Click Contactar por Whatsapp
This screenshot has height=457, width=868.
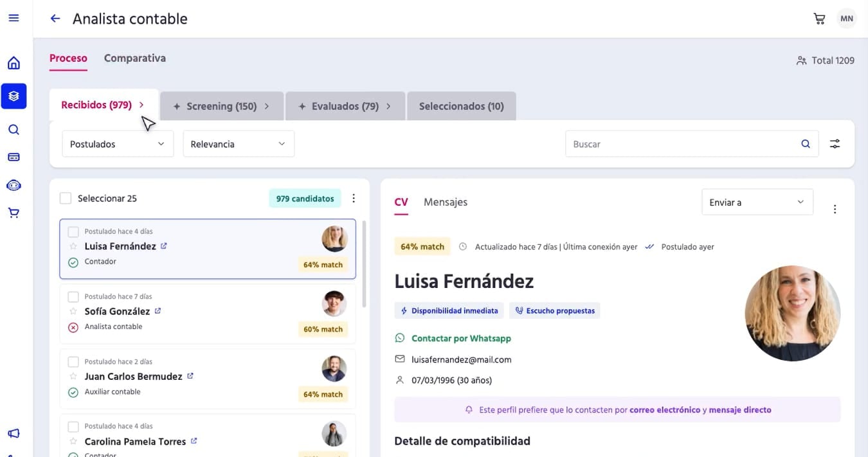pos(462,338)
